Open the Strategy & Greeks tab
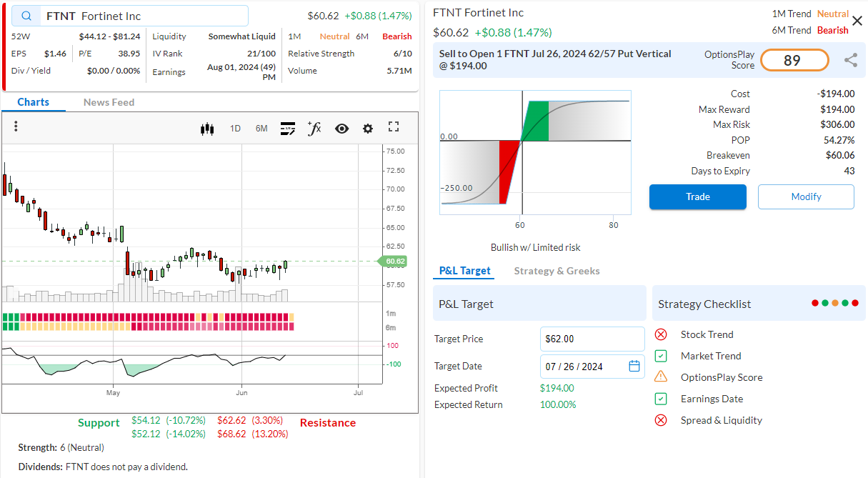Image resolution: width=868 pixels, height=478 pixels. pyautogui.click(x=557, y=271)
